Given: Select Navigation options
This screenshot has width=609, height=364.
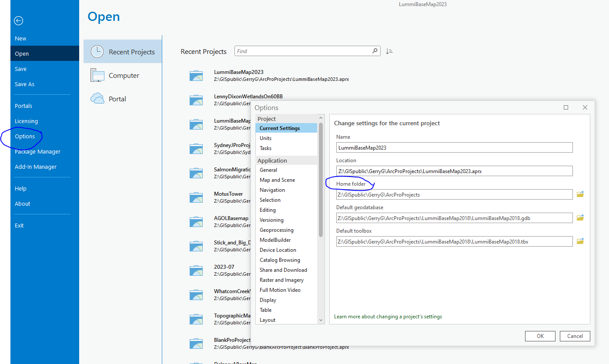Looking at the screenshot, I should [x=287, y=190].
